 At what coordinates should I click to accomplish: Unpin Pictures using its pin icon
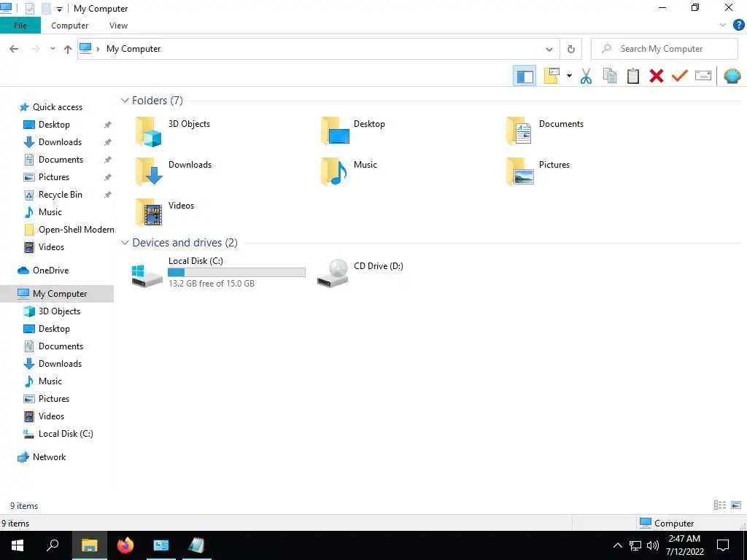[x=108, y=177]
